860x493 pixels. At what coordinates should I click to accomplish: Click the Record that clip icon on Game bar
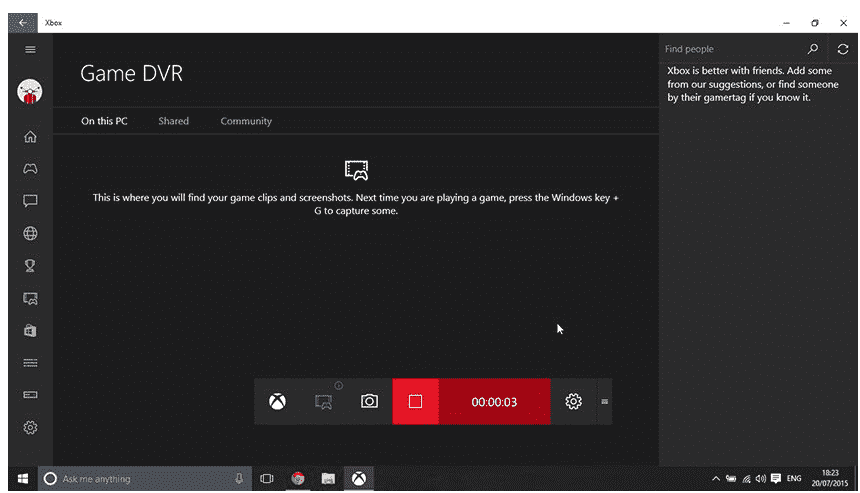click(324, 401)
